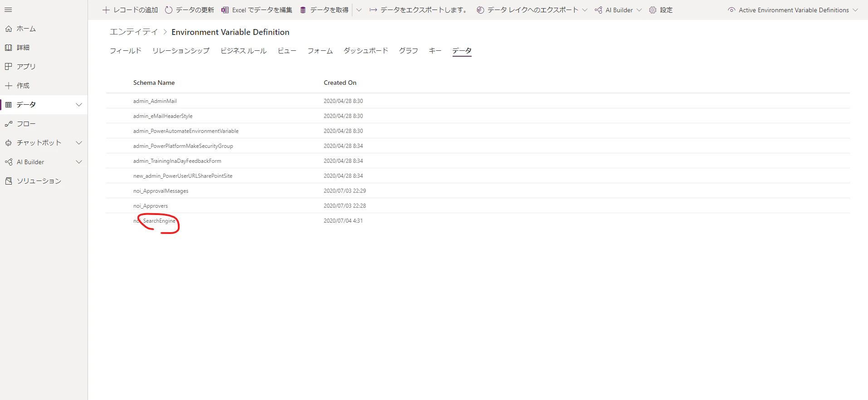Expand the チャットボット sidebar chevron
This screenshot has width=868, height=400.
coord(79,143)
